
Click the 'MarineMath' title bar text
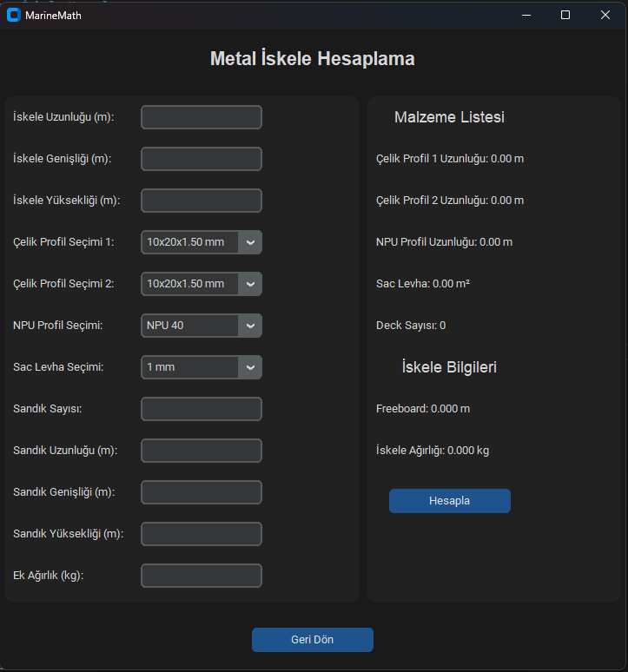[53, 16]
